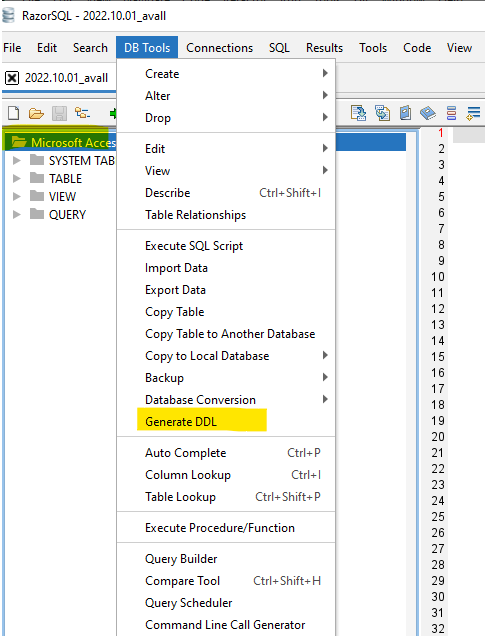
Task: Click the refresh documents toolbar icon
Action: (382, 113)
